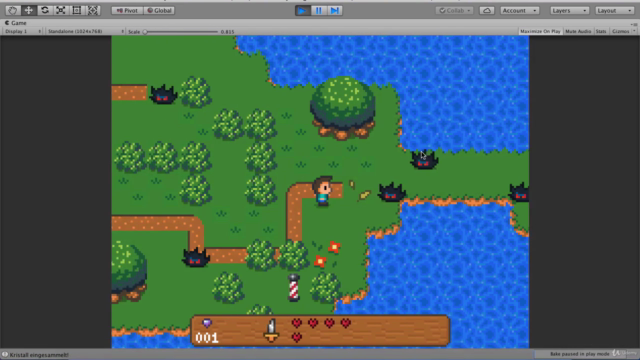Select the Rect transform tool
This screenshot has height=360, width=640.
click(x=76, y=10)
